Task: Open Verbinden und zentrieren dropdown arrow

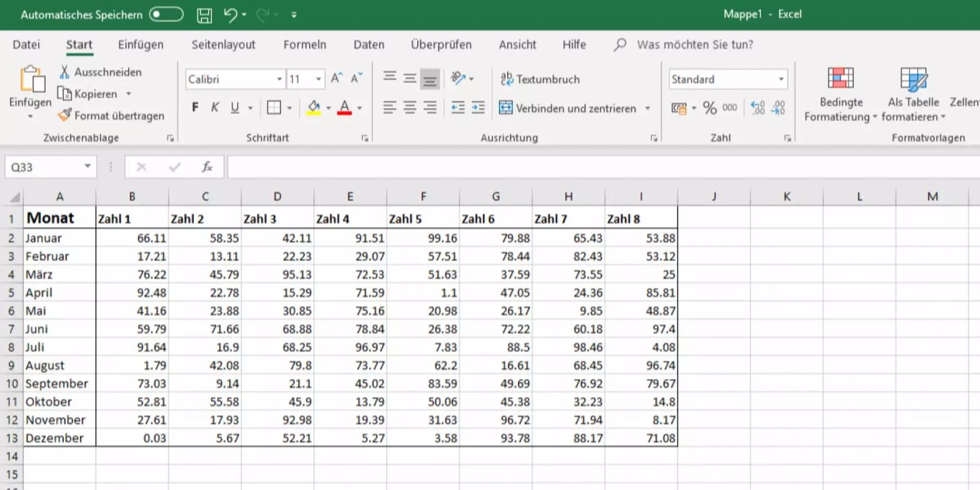Action: (x=648, y=108)
